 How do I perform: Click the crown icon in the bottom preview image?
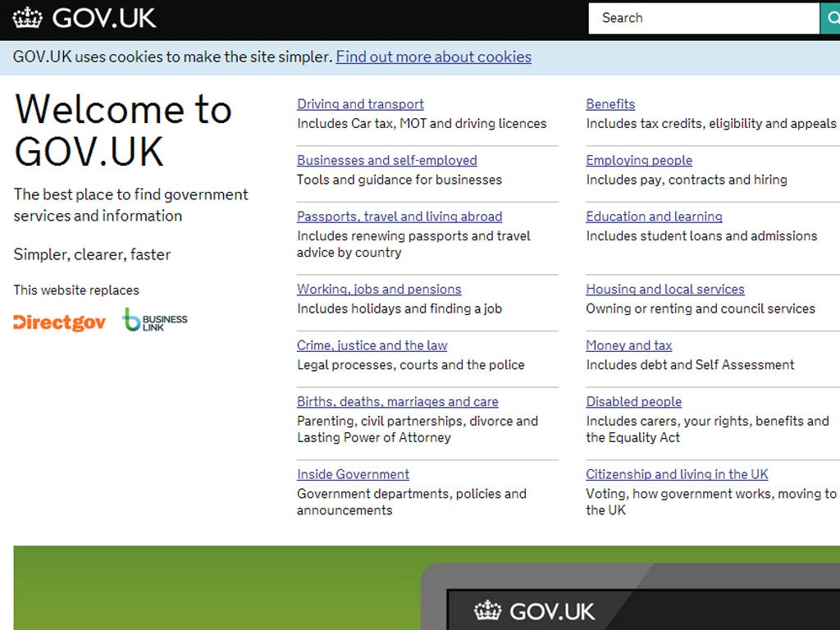click(486, 610)
